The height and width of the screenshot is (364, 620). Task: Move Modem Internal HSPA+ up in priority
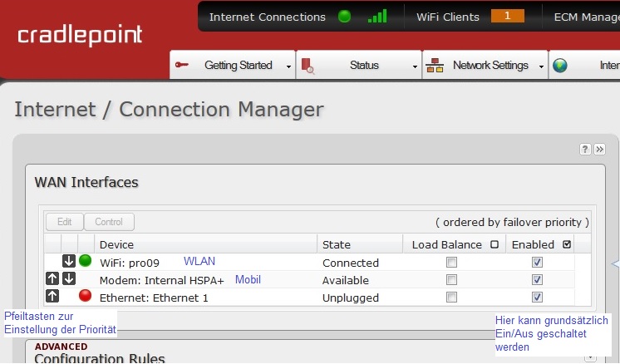(x=52, y=278)
